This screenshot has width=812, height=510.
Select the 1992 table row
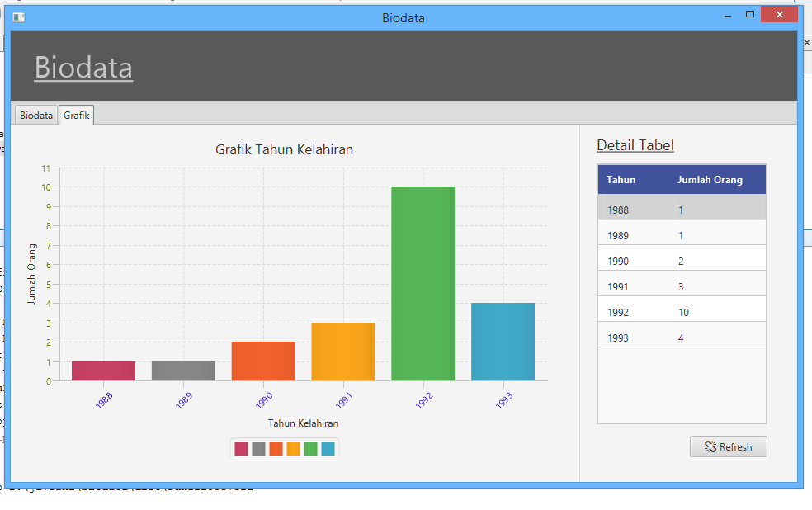click(x=682, y=309)
